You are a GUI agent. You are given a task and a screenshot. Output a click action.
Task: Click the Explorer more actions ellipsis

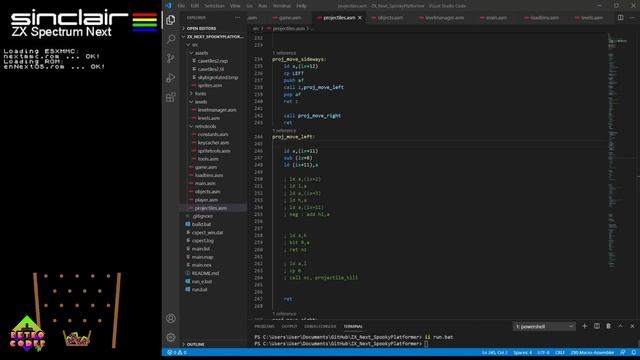click(x=238, y=18)
